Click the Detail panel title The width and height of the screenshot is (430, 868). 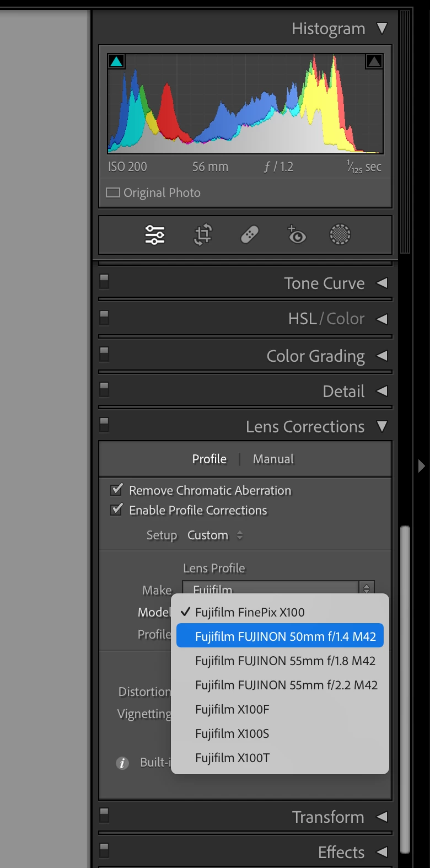click(344, 392)
